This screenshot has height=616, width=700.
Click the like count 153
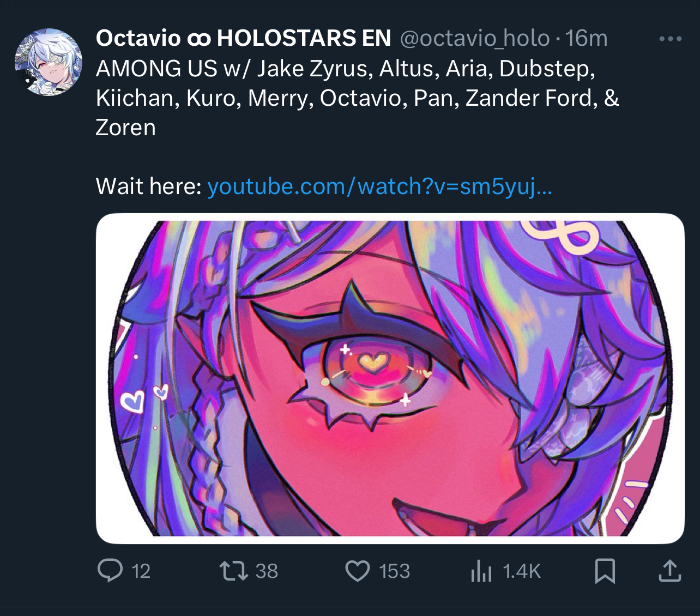(x=394, y=571)
